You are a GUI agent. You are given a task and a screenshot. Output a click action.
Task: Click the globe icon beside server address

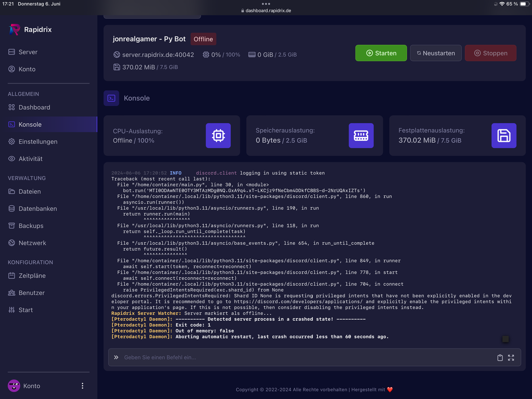[117, 55]
